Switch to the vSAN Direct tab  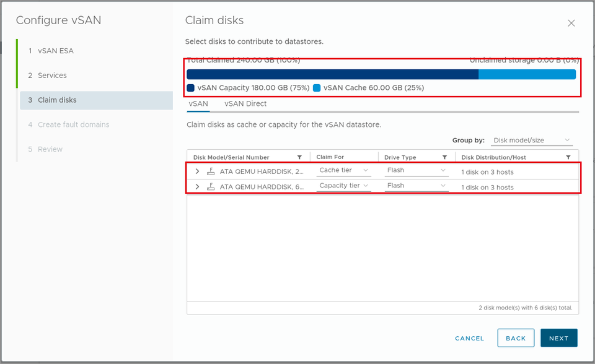pos(245,104)
